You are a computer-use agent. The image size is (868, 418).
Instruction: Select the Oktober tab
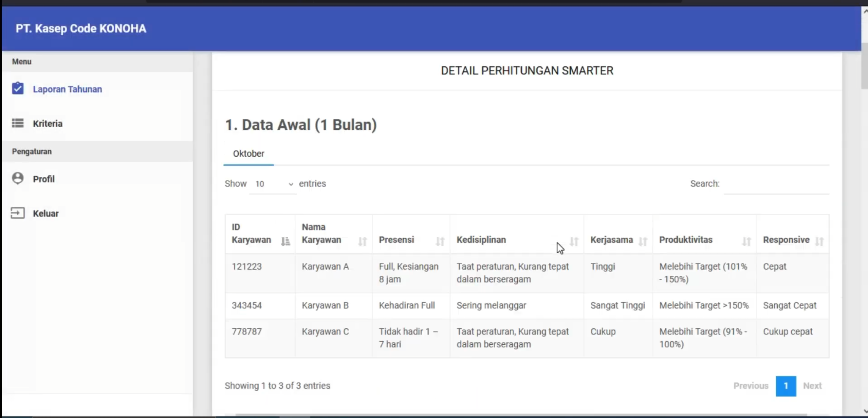coord(248,153)
